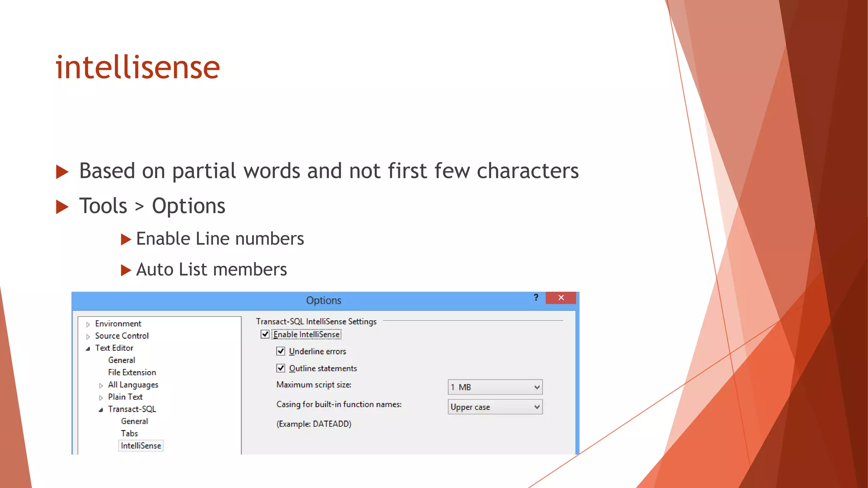Select Environment in the options tree
The height and width of the screenshot is (488, 868).
click(118, 324)
